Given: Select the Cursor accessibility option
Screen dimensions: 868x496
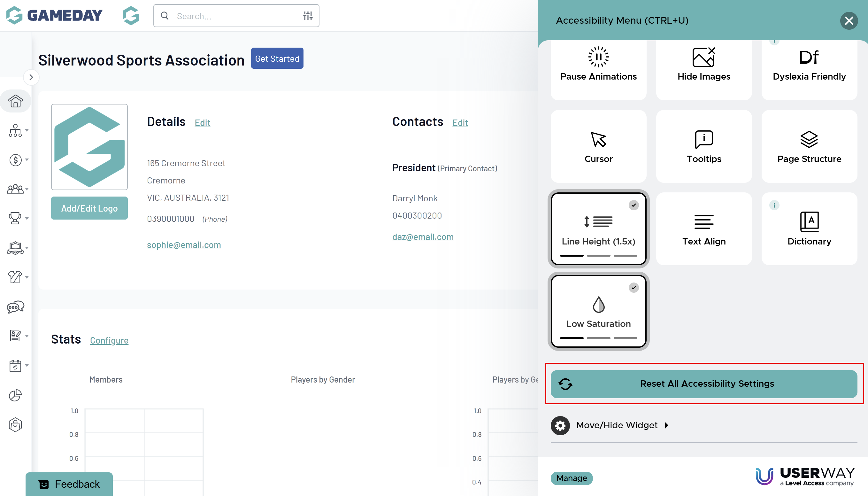Looking at the screenshot, I should (x=598, y=146).
